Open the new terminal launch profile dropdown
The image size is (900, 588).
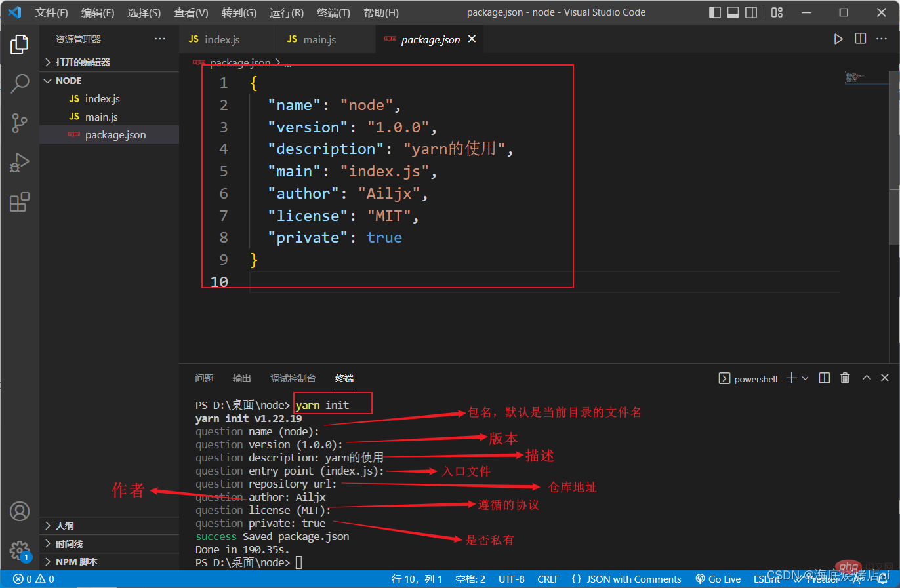[806, 378]
